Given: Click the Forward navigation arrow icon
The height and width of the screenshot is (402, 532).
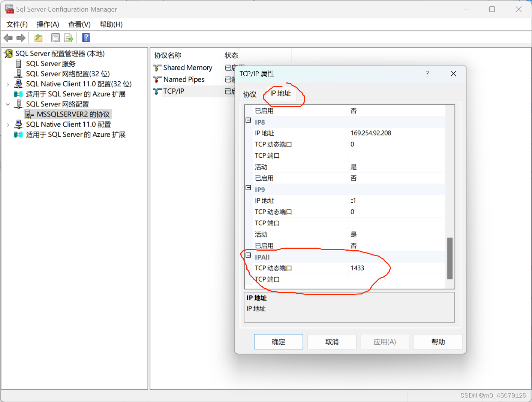Looking at the screenshot, I should click(21, 37).
